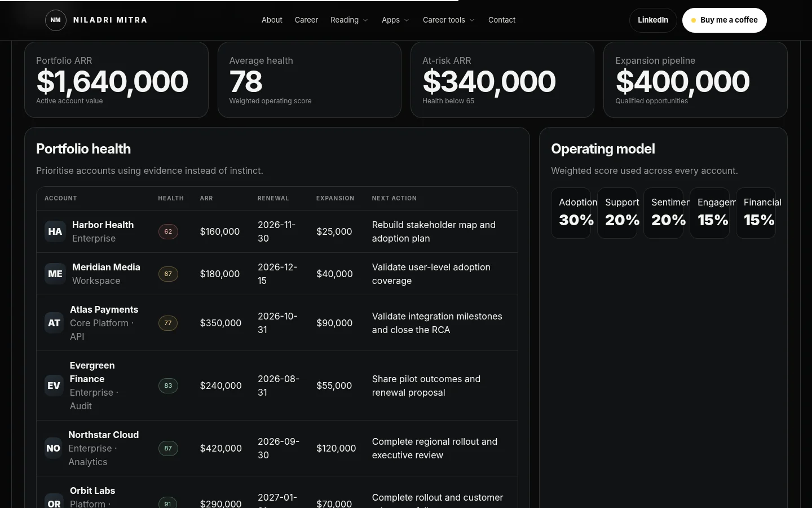Click the $420,000 ARR cell
The image size is (812, 508).
220,448
